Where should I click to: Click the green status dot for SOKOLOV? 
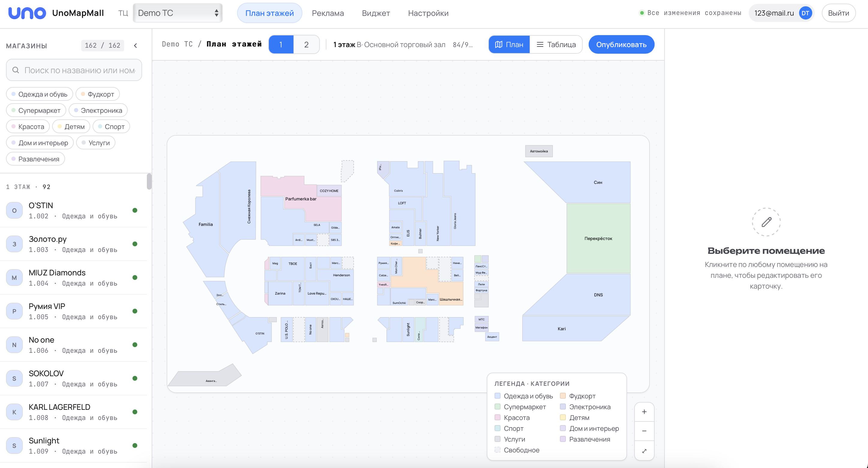(x=135, y=378)
